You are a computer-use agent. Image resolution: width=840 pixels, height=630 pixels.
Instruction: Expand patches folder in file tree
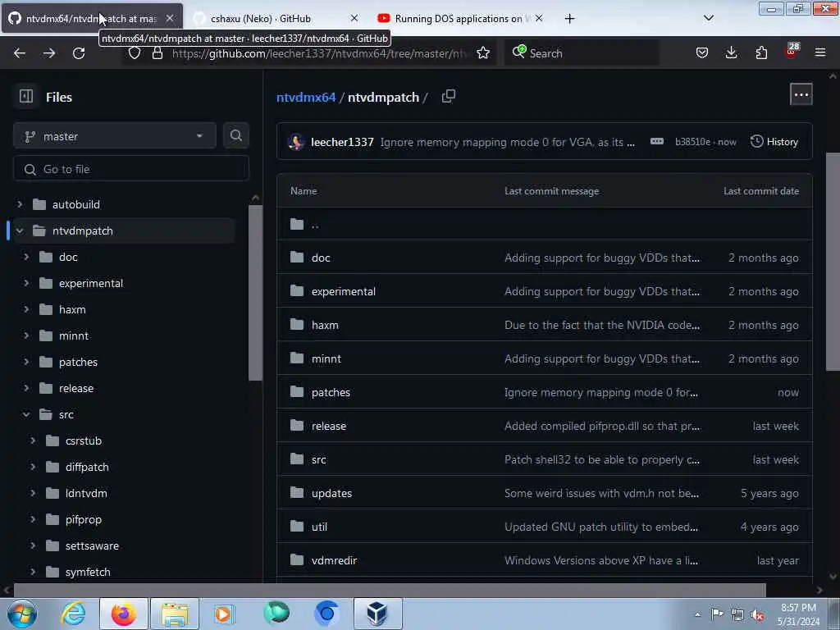coord(25,362)
